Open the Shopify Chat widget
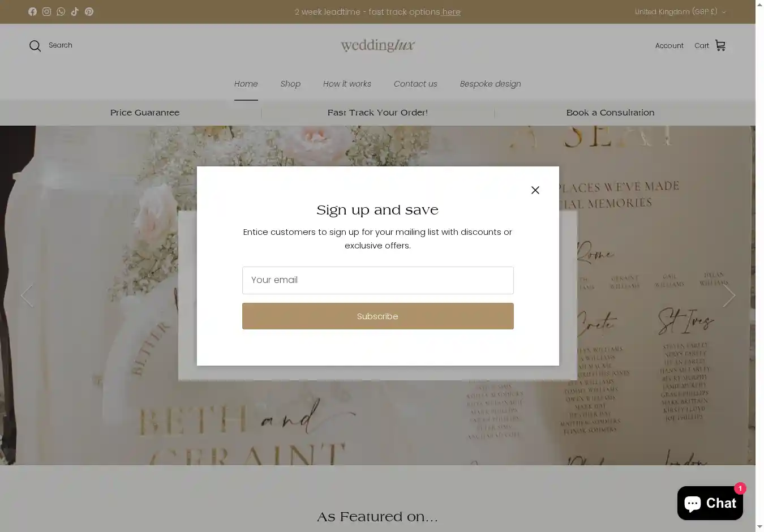Viewport: 764px width, 532px height. (x=710, y=503)
